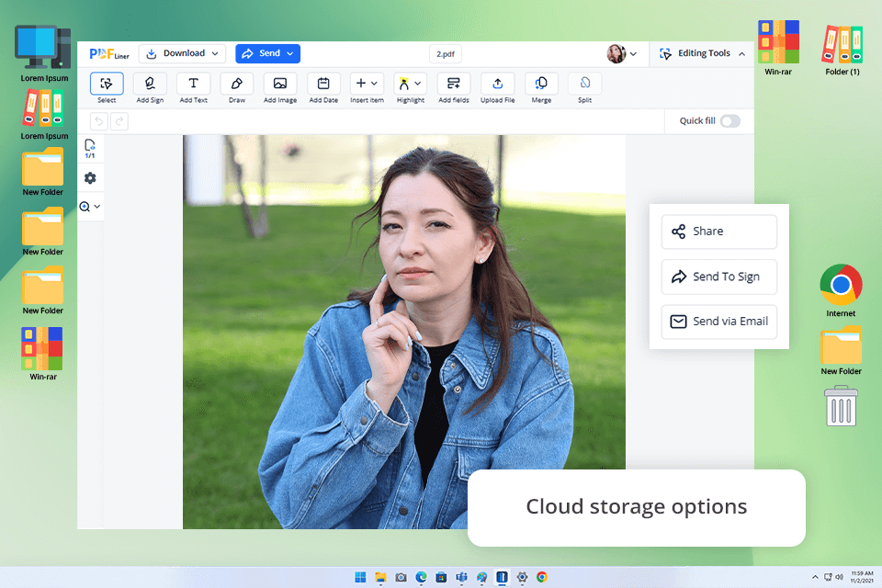Click the Cloud storage options label
Viewport: 882px width, 588px height.
[636, 507]
